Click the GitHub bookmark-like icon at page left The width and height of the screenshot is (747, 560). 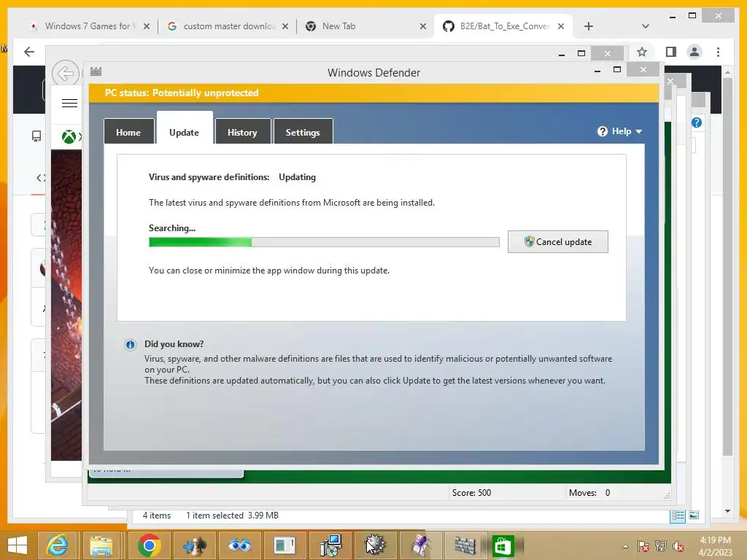tap(36, 136)
